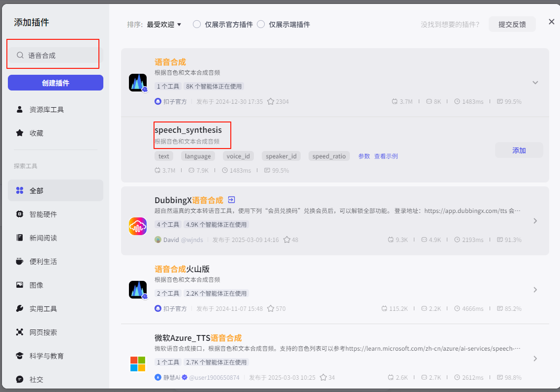This screenshot has width=560, height=392.
Task: Click the 创建插件 button
Action: 55,83
